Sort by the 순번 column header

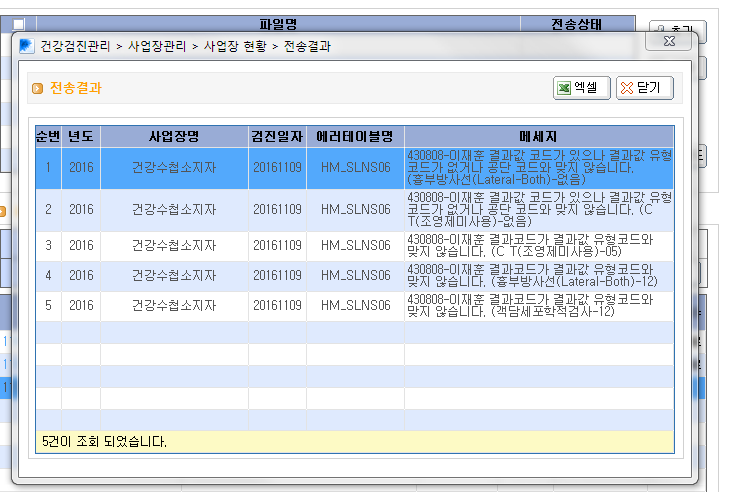coord(48,137)
